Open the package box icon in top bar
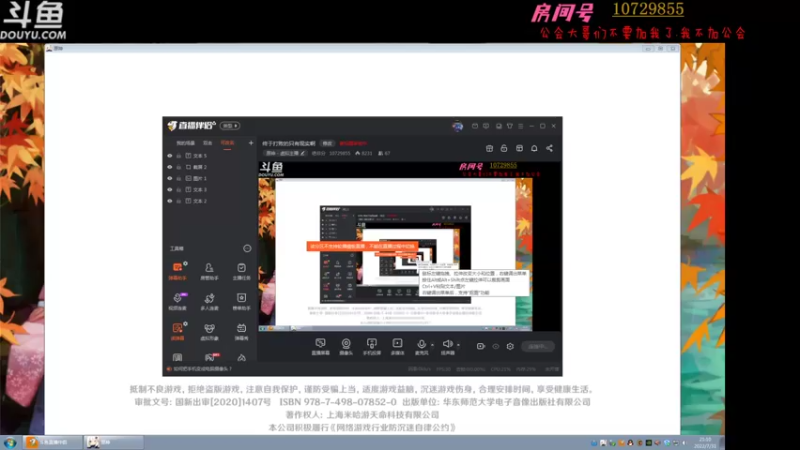This screenshot has width=800, height=450. coord(519,148)
